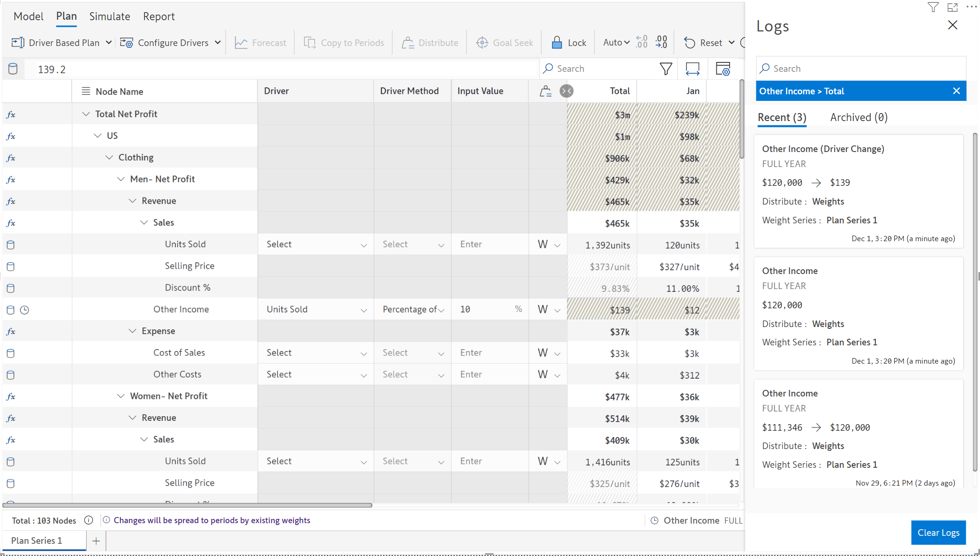Open the Driver Based Plan dropdown

pyautogui.click(x=108, y=43)
